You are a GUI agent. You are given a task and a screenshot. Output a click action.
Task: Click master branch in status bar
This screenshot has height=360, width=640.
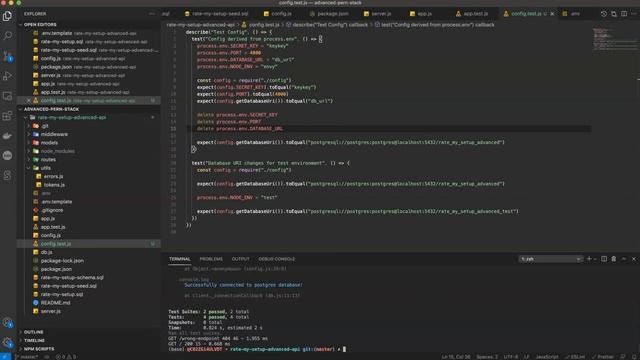(26, 357)
